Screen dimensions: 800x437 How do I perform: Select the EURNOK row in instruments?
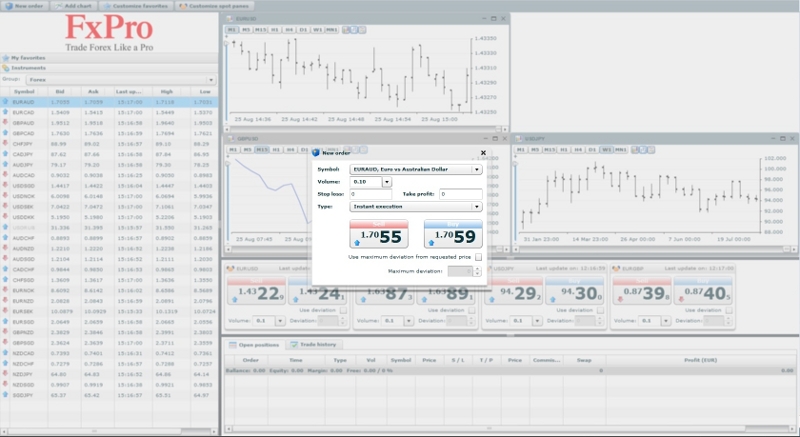[109, 290]
